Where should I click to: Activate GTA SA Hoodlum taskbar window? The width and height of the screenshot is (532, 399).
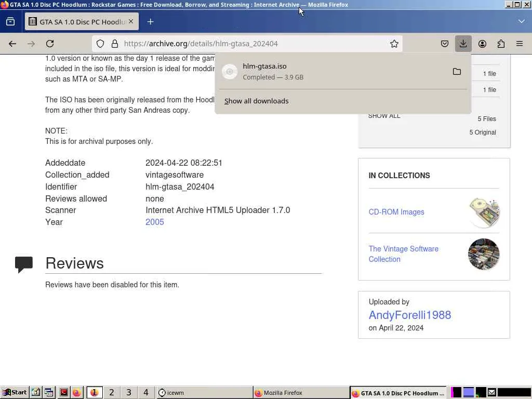398,393
